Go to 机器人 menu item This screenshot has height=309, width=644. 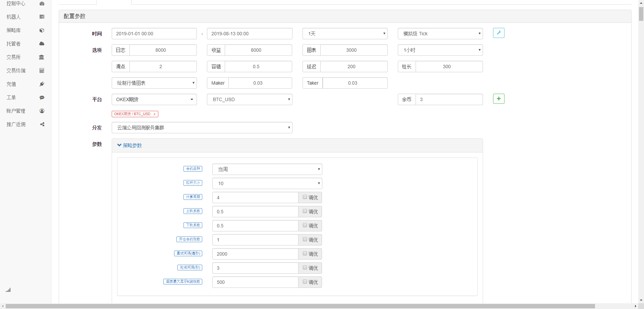click(14, 17)
